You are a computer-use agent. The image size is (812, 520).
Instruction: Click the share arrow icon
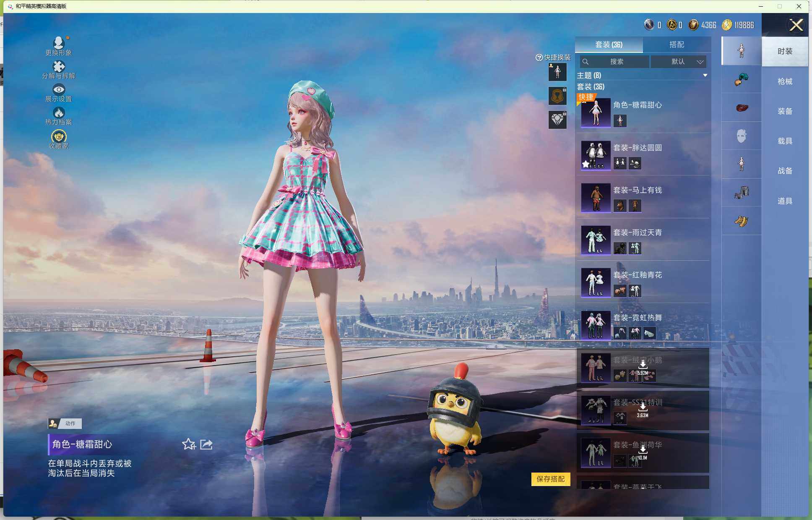[x=206, y=444]
